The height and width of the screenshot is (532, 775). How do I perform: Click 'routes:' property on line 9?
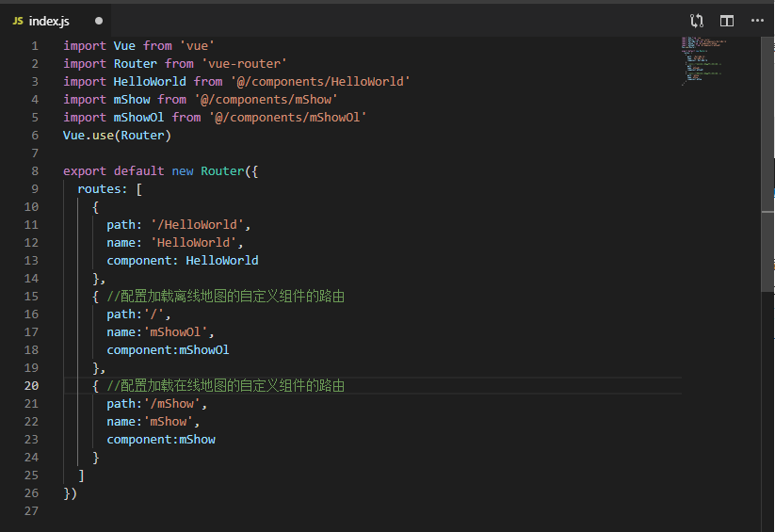coord(103,189)
